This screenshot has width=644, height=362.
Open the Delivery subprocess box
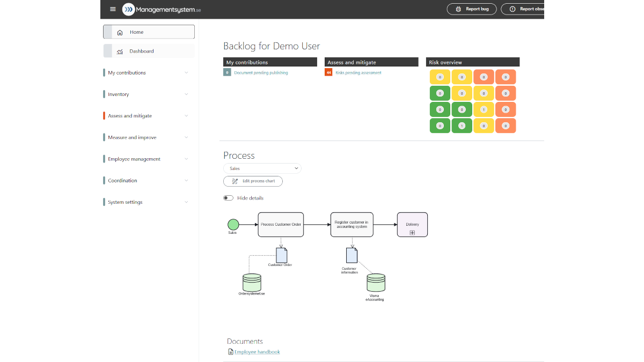(x=412, y=224)
